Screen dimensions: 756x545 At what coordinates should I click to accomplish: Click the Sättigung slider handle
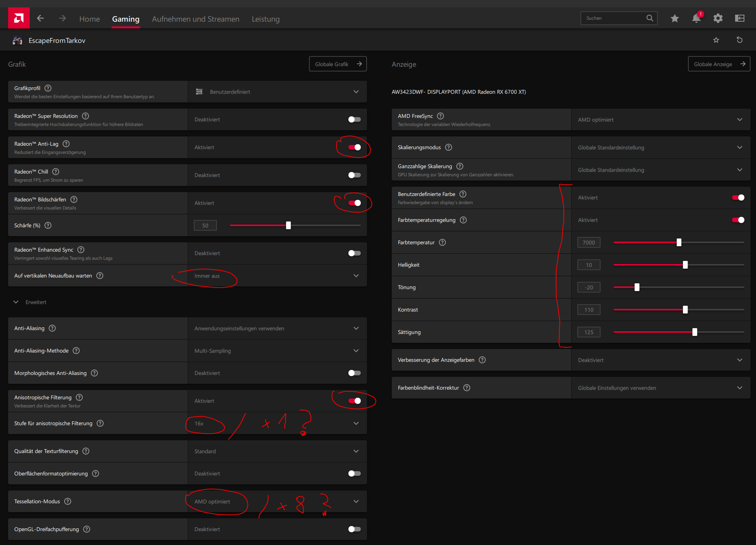coord(695,332)
